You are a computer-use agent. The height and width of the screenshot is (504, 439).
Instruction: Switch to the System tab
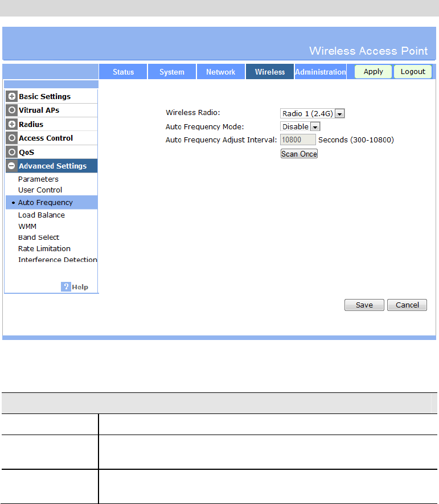tap(172, 72)
